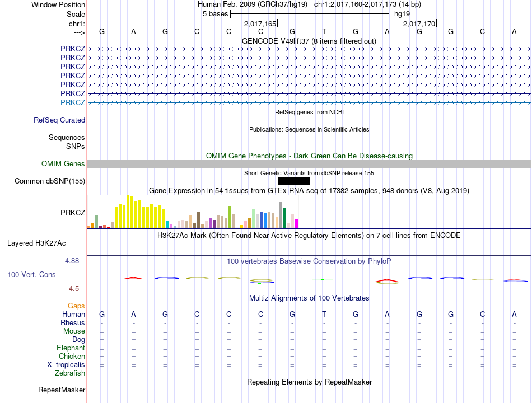The image size is (532, 403).
Task: Click the gray OMIM Genes bar
Action: (x=309, y=163)
